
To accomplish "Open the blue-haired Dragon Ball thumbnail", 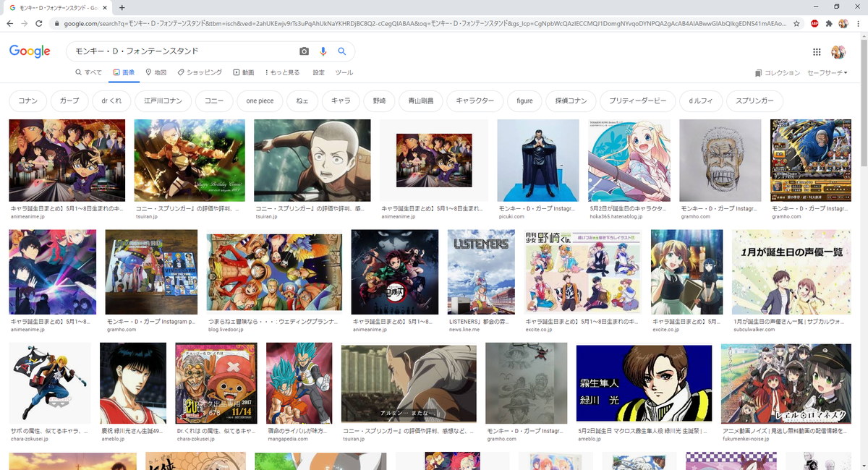I will click(x=299, y=383).
